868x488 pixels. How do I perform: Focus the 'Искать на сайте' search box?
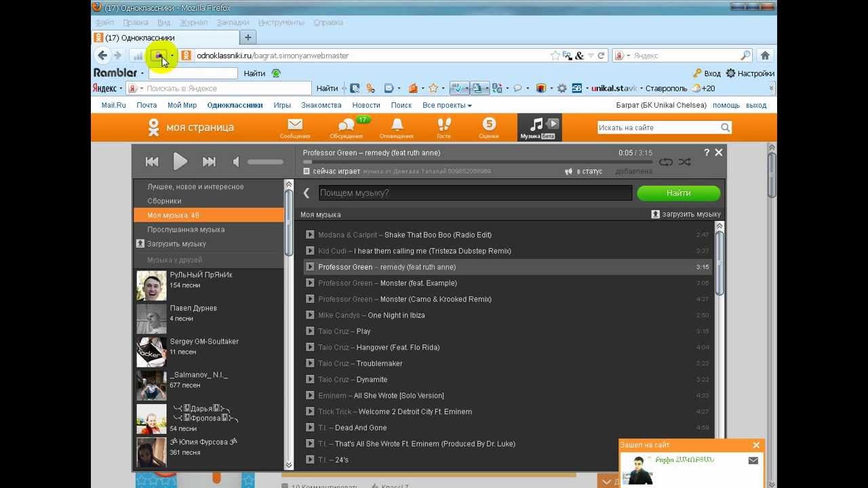(658, 127)
